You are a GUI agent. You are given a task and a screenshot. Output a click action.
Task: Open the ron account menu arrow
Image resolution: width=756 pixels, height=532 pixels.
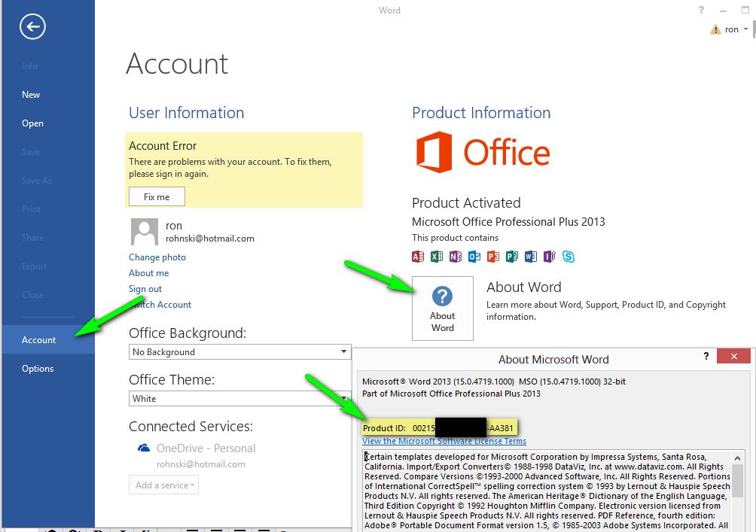coord(746,29)
